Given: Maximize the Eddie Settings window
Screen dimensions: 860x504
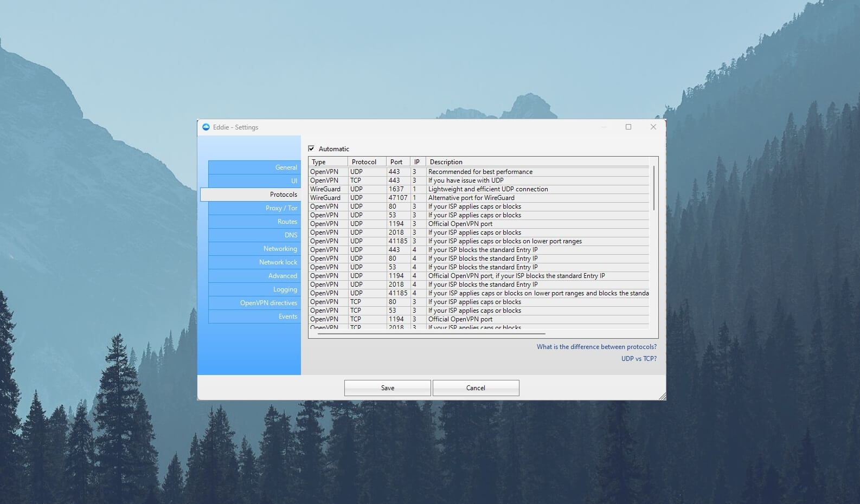Looking at the screenshot, I should coord(628,127).
